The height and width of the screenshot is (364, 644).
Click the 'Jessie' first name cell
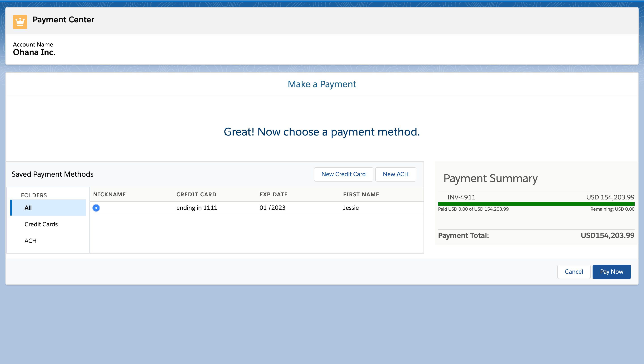coord(351,208)
